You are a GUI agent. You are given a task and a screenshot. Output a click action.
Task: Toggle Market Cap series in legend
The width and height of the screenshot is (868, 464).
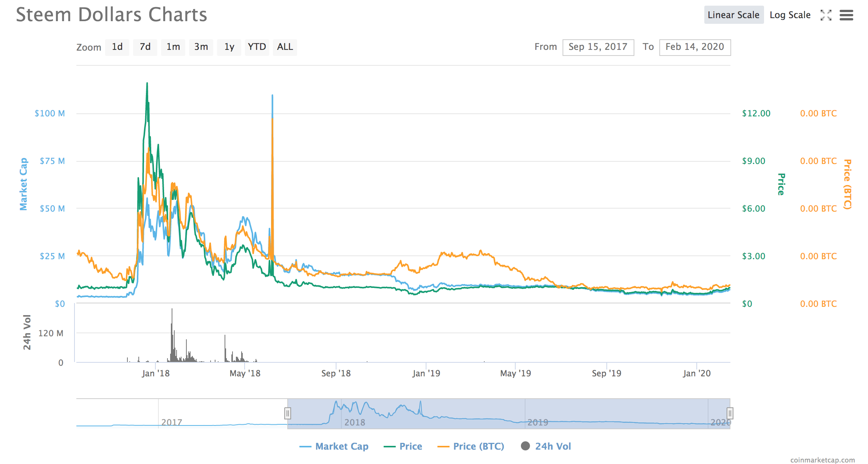point(334,446)
